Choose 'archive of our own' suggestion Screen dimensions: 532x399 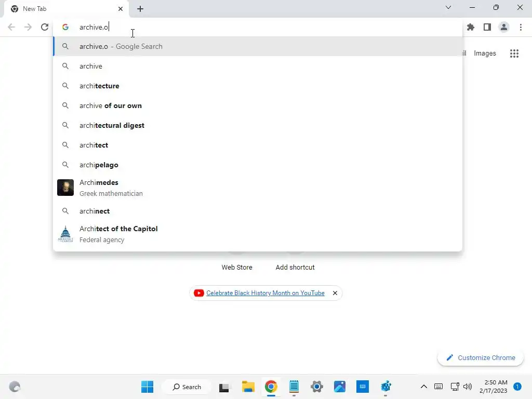258,105
